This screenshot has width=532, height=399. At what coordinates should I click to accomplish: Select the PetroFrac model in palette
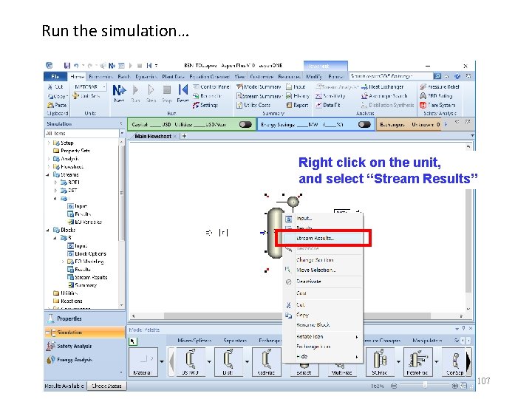tap(417, 361)
